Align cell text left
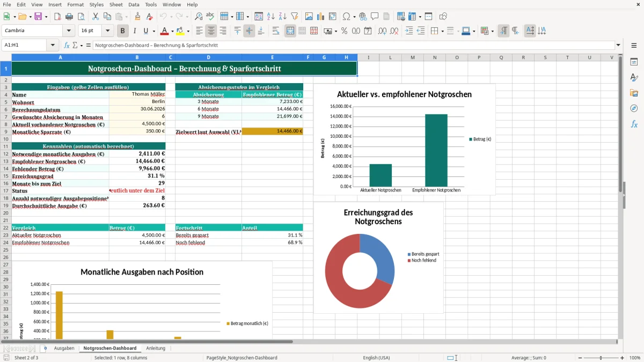 point(200,31)
